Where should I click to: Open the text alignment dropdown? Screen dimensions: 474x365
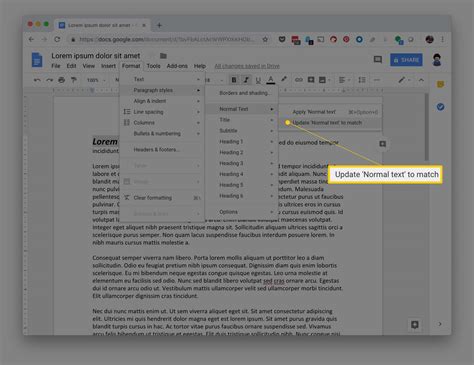(344, 80)
